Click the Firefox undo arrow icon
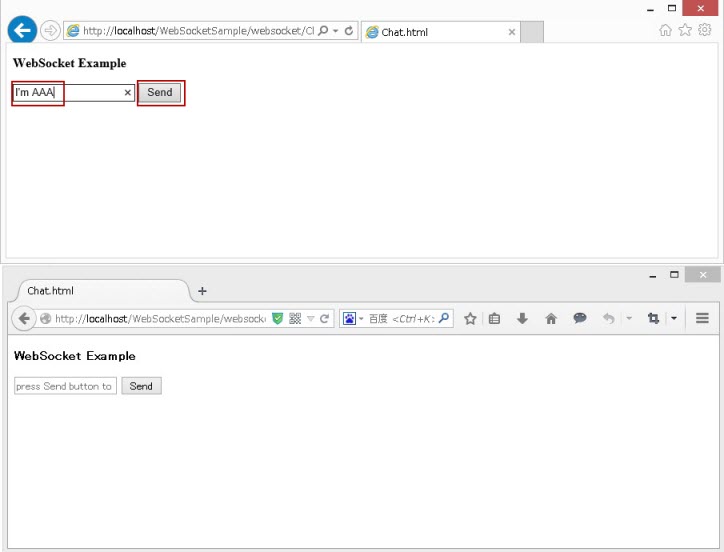This screenshot has height=552, width=724. click(x=609, y=318)
